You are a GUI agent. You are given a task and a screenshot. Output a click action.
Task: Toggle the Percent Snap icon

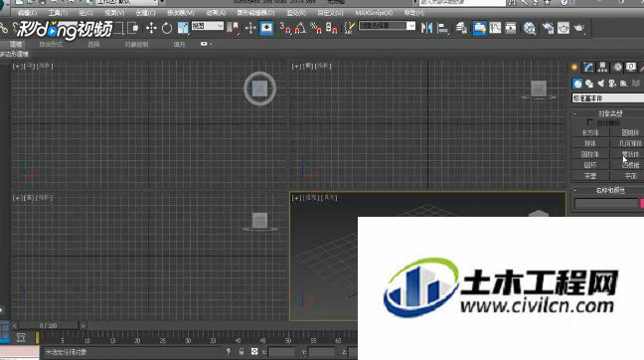tap(316, 28)
